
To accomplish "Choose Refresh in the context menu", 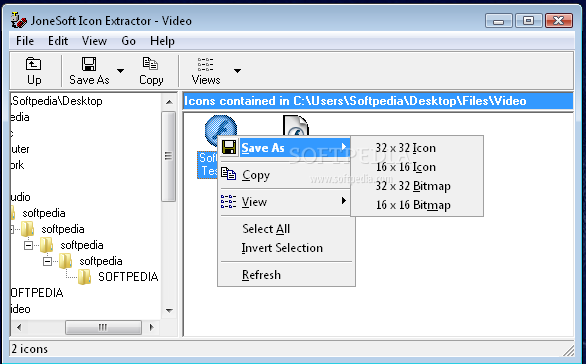I will (x=285, y=275).
